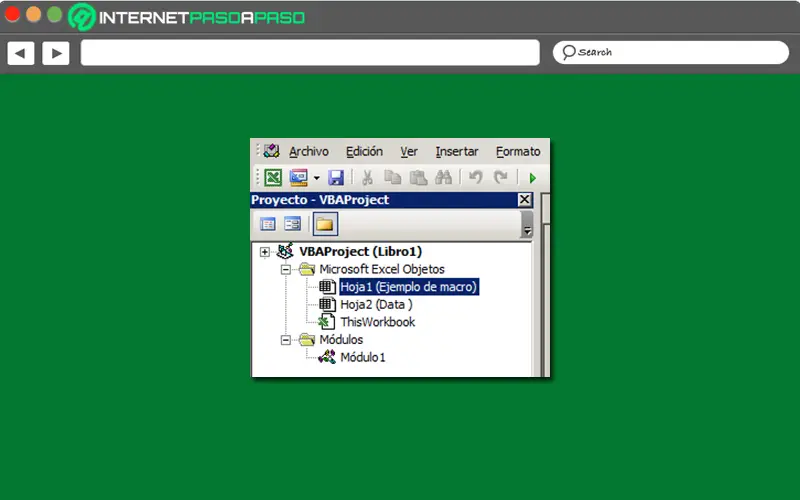Select Hoja1 (Ejemplo de macro) sheet

click(409, 287)
